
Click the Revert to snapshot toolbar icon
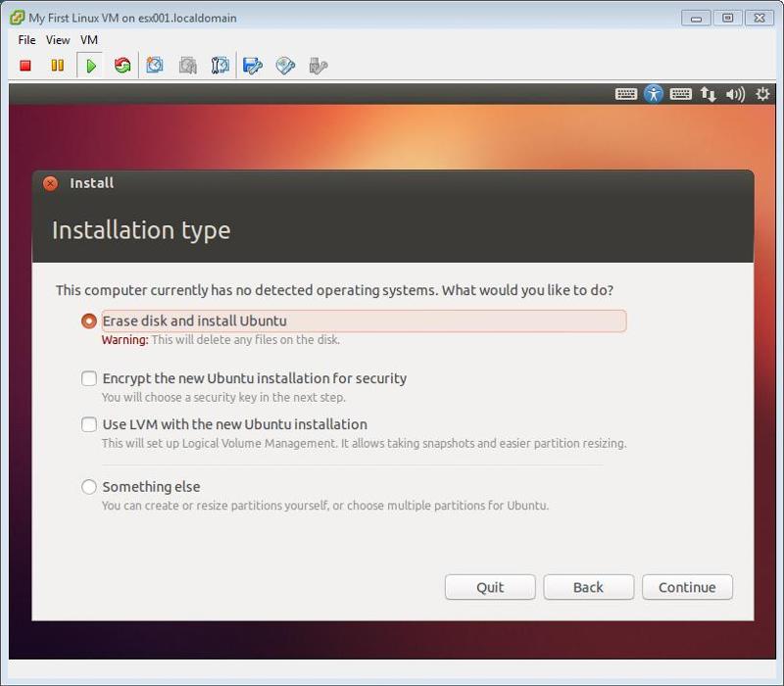tap(187, 66)
